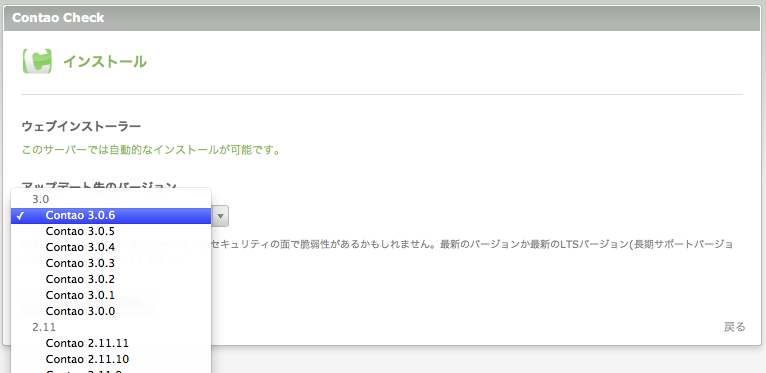
Task: Click the green automatic install status message
Action: (151, 150)
